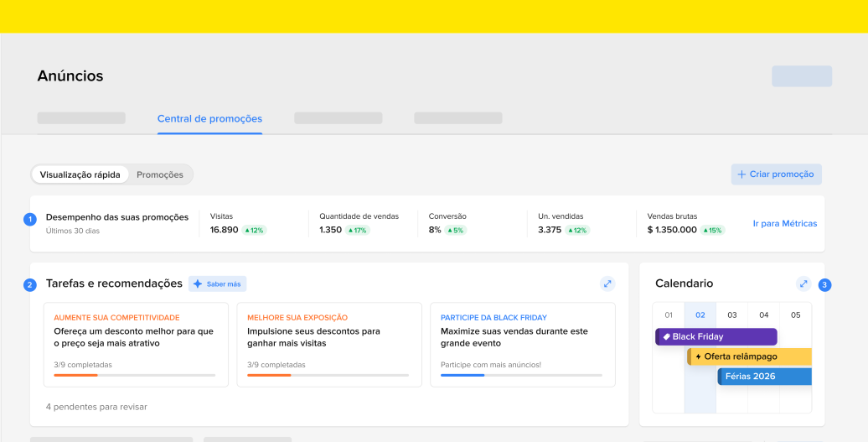Click progress bar under Participe com mais anúncios

[x=521, y=376]
